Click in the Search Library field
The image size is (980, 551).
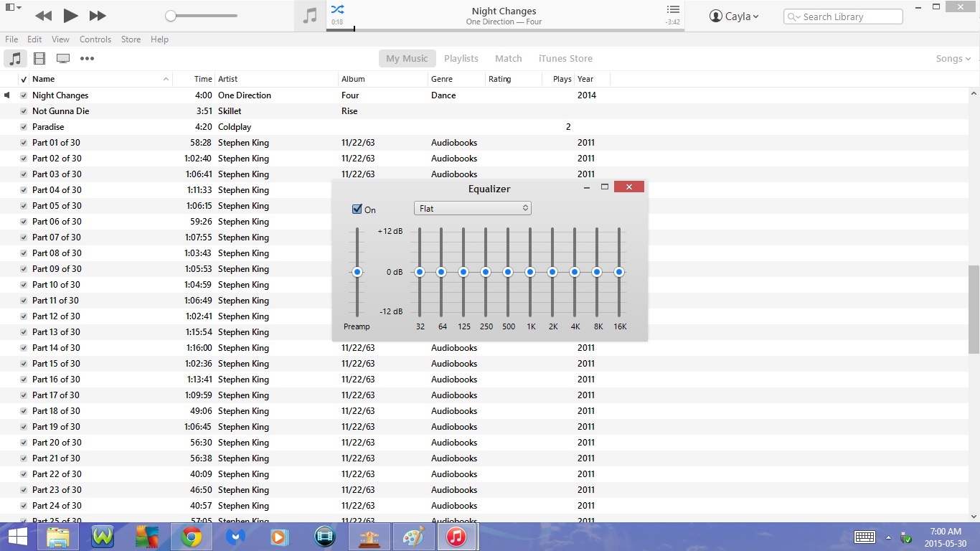pos(843,17)
